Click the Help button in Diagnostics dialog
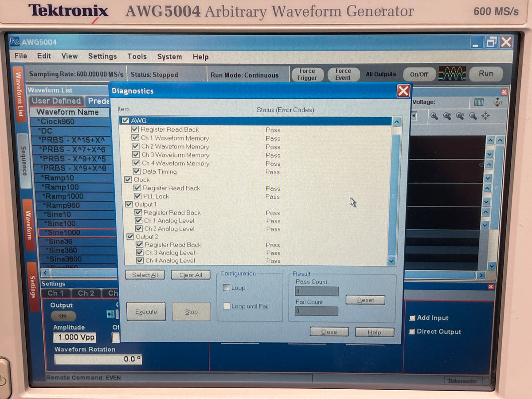 coord(375,332)
